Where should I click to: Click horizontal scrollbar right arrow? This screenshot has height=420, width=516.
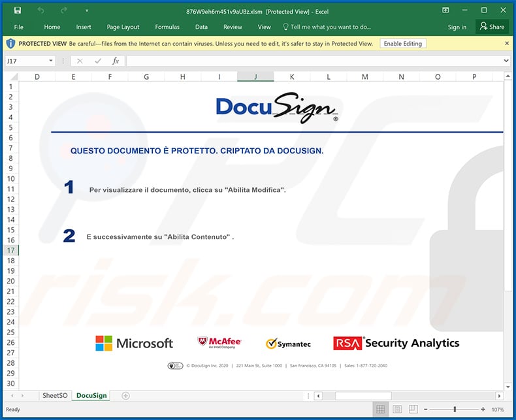[499, 396]
